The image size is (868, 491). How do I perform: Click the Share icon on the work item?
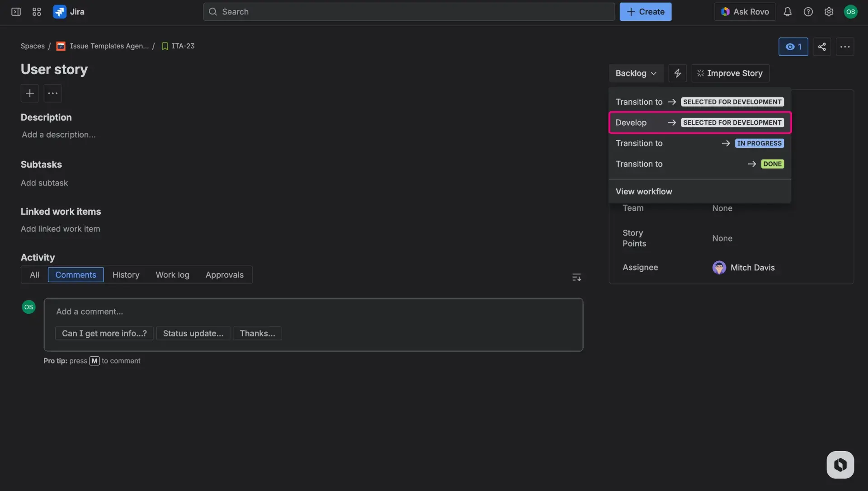(822, 47)
